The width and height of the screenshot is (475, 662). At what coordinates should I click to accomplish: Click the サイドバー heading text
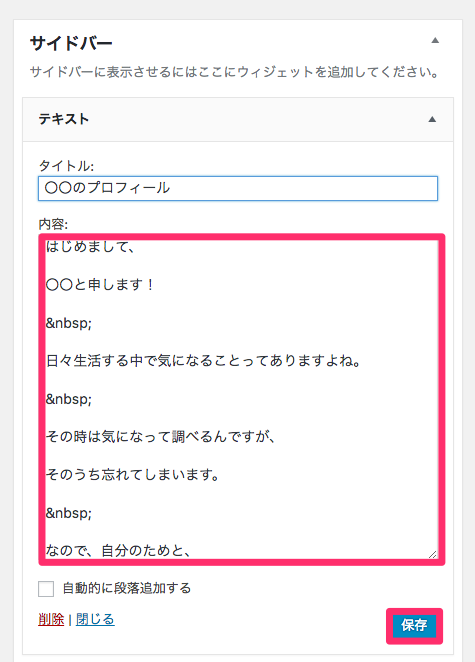pos(71,43)
